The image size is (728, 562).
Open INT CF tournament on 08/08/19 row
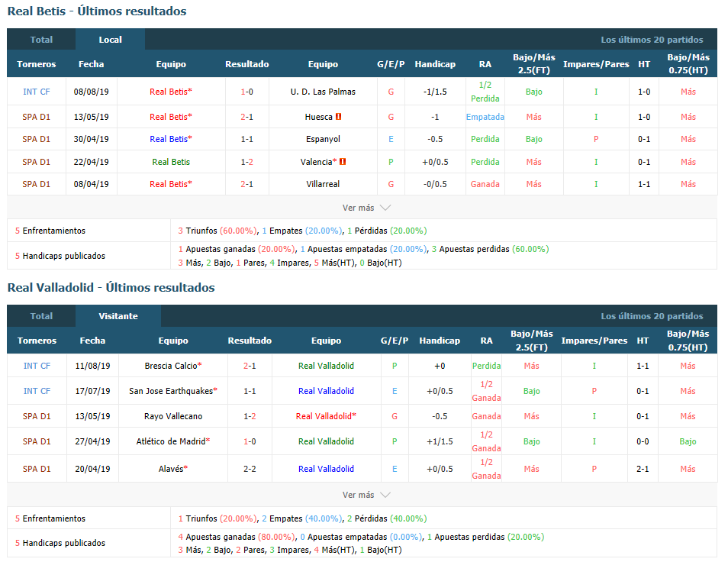coord(36,92)
